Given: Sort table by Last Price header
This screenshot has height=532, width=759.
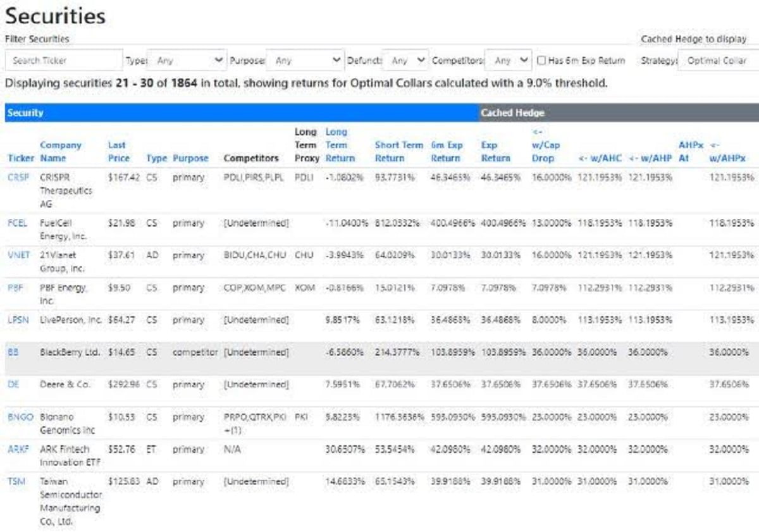Looking at the screenshot, I should (118, 152).
